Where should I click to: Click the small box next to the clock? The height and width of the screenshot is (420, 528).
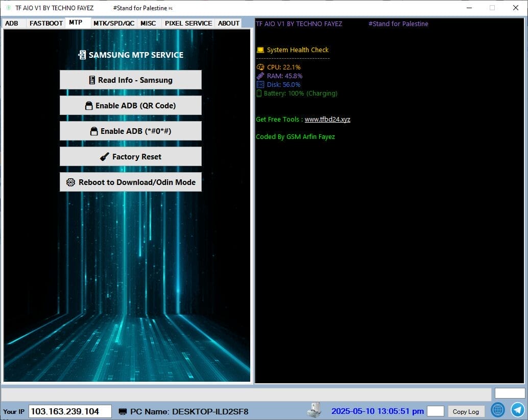tap(435, 411)
